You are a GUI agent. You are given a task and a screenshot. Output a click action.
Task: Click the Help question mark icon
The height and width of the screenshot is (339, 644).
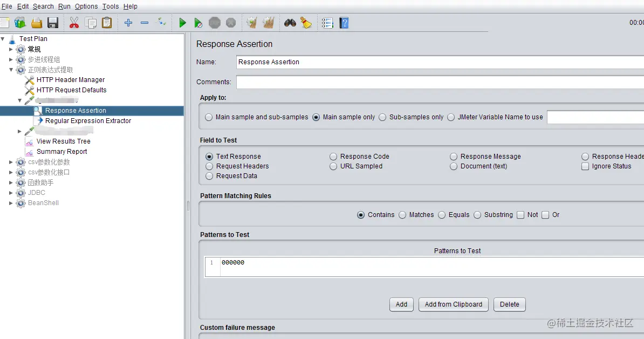pos(344,23)
